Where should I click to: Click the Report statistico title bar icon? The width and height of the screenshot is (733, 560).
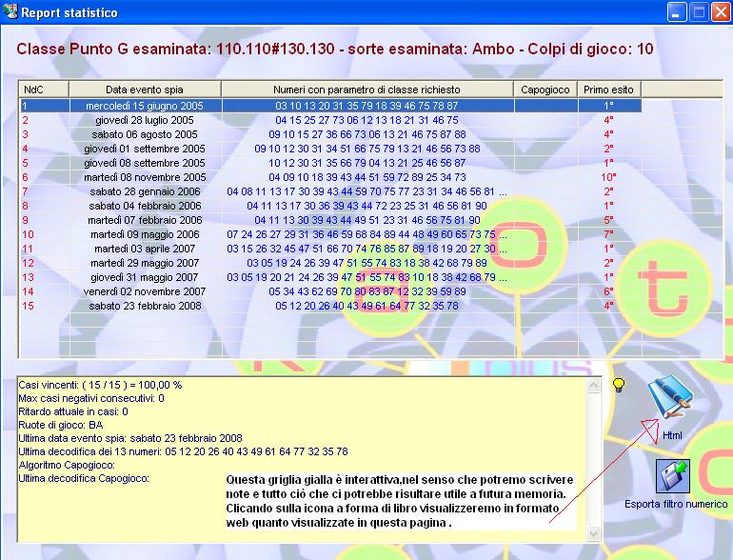point(10,11)
